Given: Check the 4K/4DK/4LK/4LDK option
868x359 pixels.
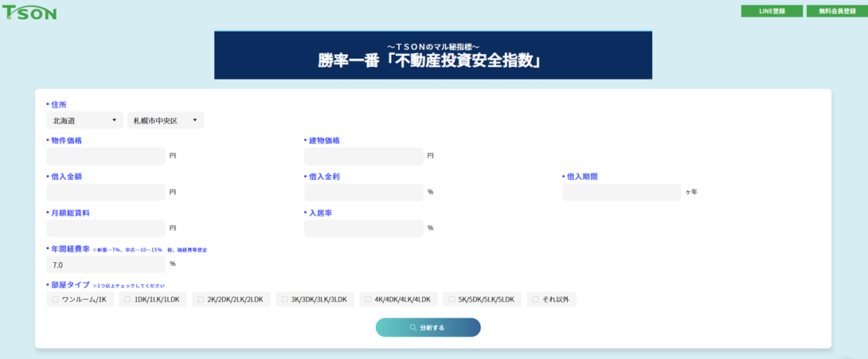Looking at the screenshot, I should 369,299.
